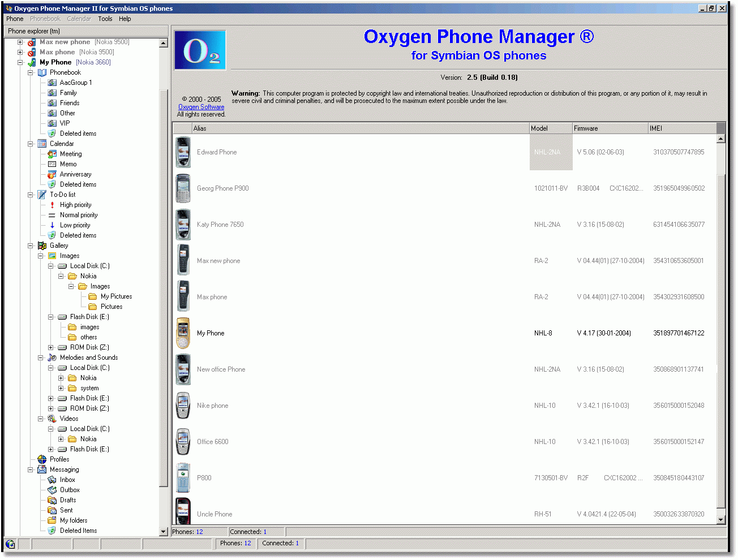Image resolution: width=738 pixels, height=560 pixels.
Task: Select the yellow My Phone thumbnail in list
Action: pyautogui.click(x=183, y=333)
